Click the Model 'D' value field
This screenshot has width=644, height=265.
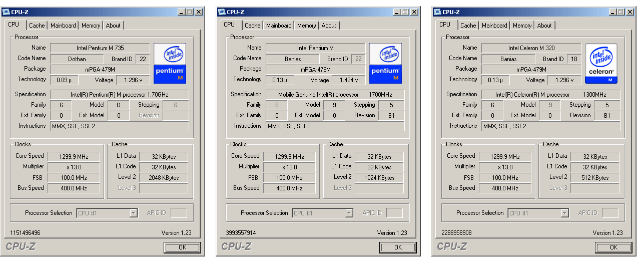[x=119, y=105]
